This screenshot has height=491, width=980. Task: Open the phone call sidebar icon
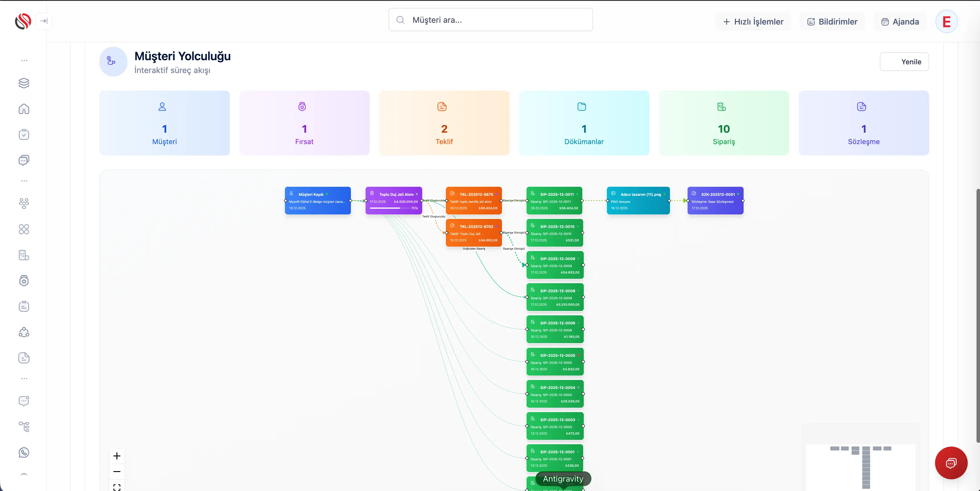tap(24, 452)
